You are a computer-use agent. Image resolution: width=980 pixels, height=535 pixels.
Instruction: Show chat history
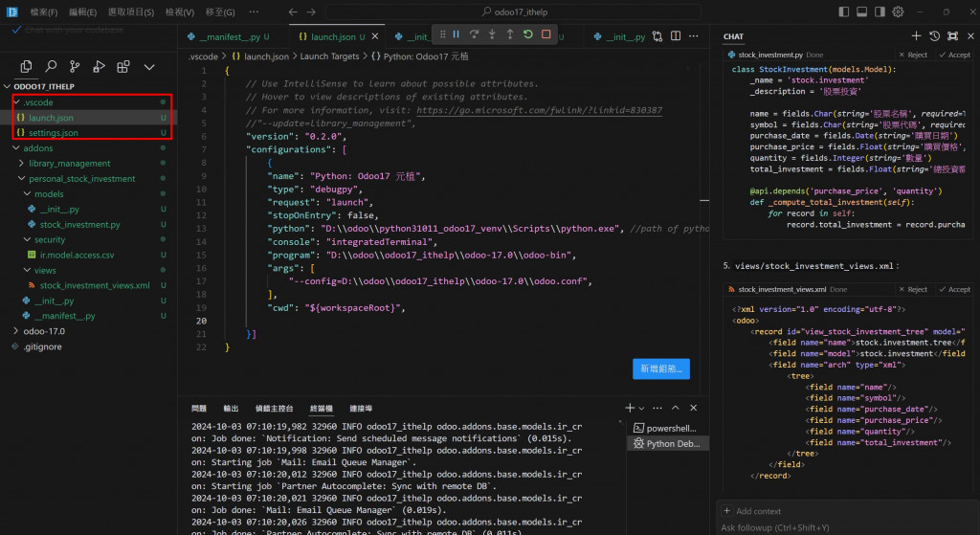(934, 36)
